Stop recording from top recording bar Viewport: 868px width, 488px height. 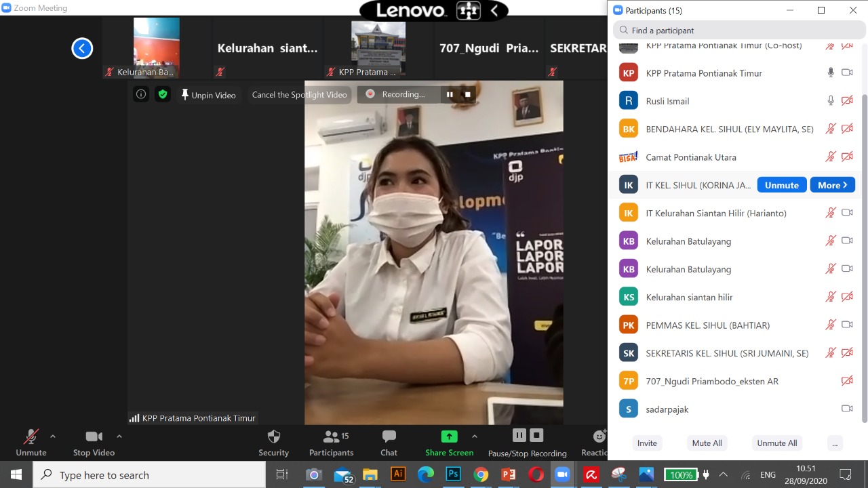pyautogui.click(x=467, y=95)
